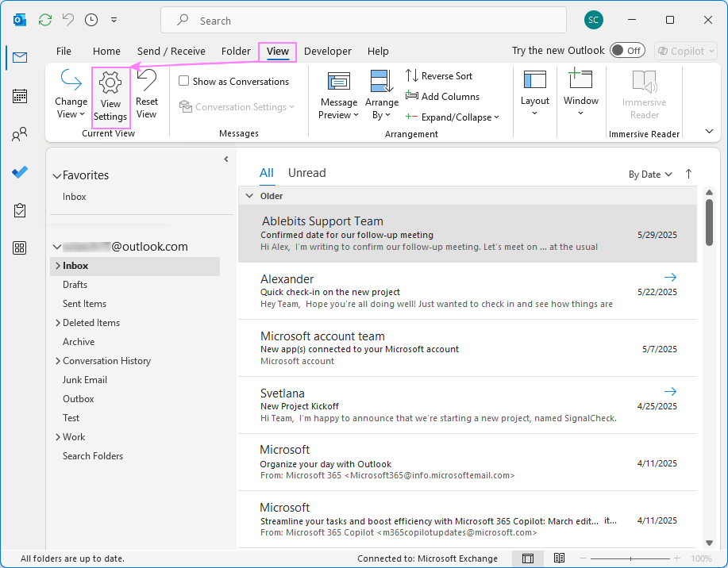The image size is (728, 568).
Task: Open the Tasks clipboard icon
Action: click(x=20, y=210)
